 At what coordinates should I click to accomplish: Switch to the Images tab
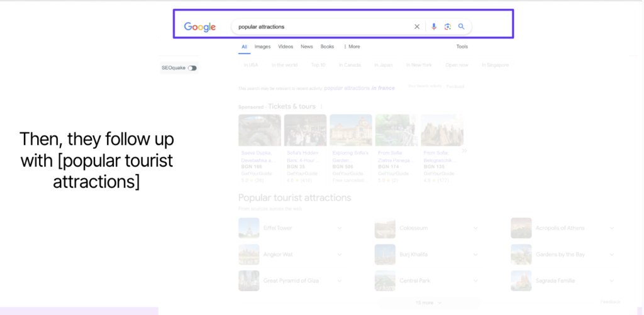(262, 47)
